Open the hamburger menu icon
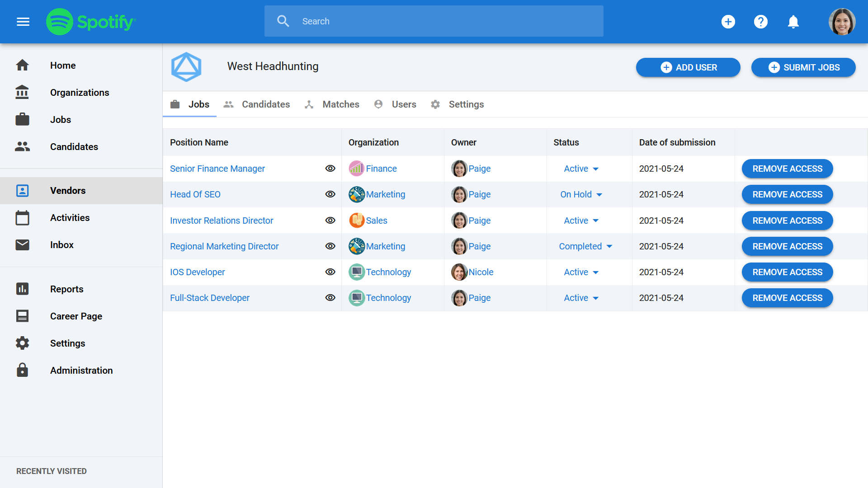The width and height of the screenshot is (868, 488). tap(23, 22)
